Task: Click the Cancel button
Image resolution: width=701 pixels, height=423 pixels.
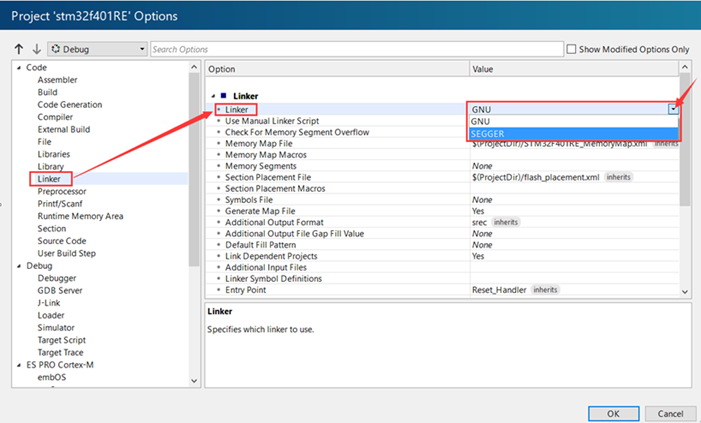Action: [670, 414]
